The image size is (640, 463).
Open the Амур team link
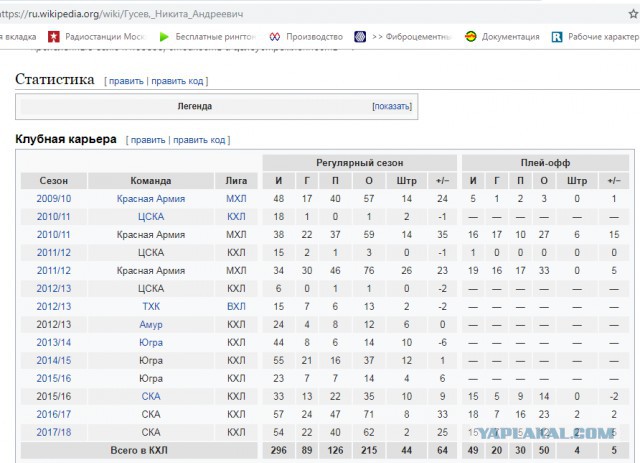[151, 325]
